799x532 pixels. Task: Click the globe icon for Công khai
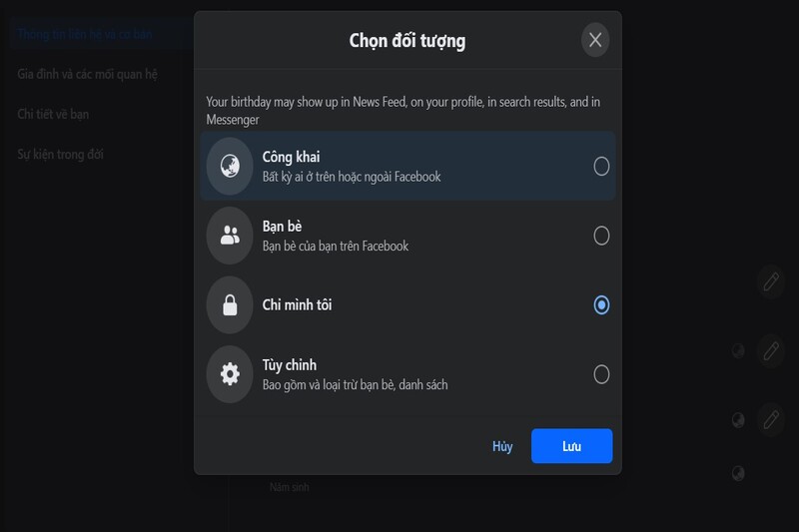230,166
